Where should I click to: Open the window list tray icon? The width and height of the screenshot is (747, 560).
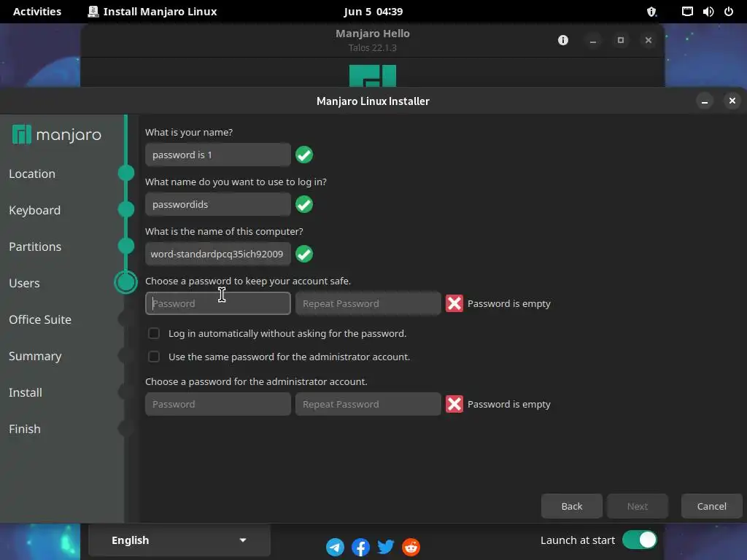pyautogui.click(x=687, y=12)
